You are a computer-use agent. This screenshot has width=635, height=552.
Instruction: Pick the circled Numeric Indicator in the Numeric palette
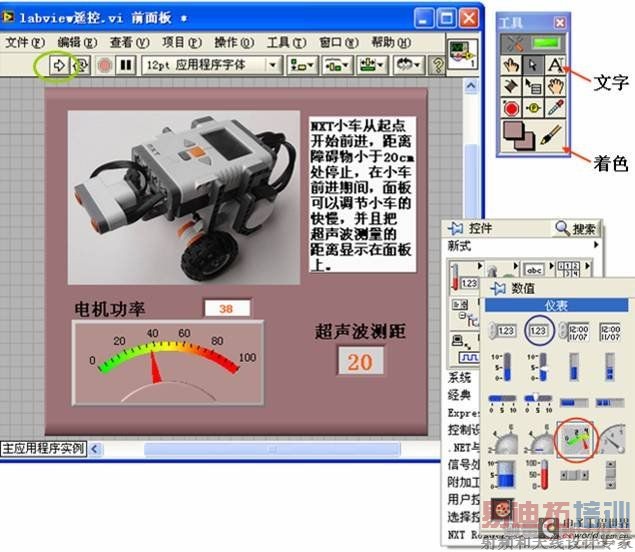click(539, 331)
